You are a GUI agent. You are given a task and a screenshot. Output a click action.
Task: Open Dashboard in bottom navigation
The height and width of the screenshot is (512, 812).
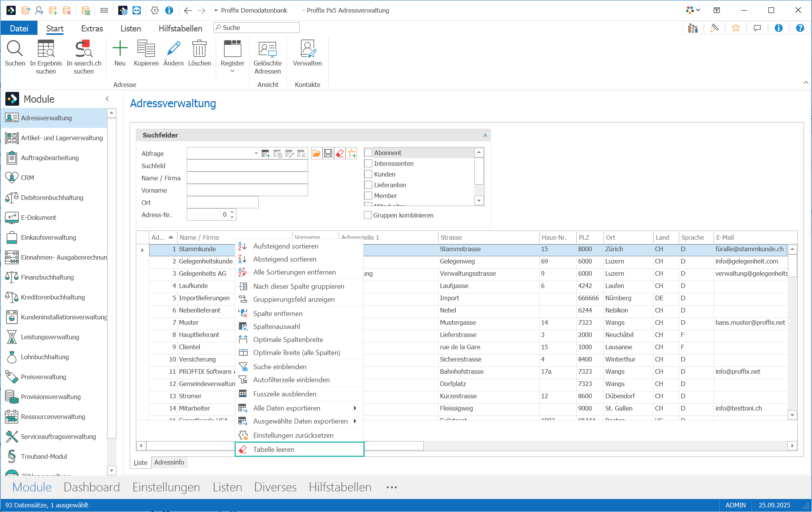coord(92,487)
